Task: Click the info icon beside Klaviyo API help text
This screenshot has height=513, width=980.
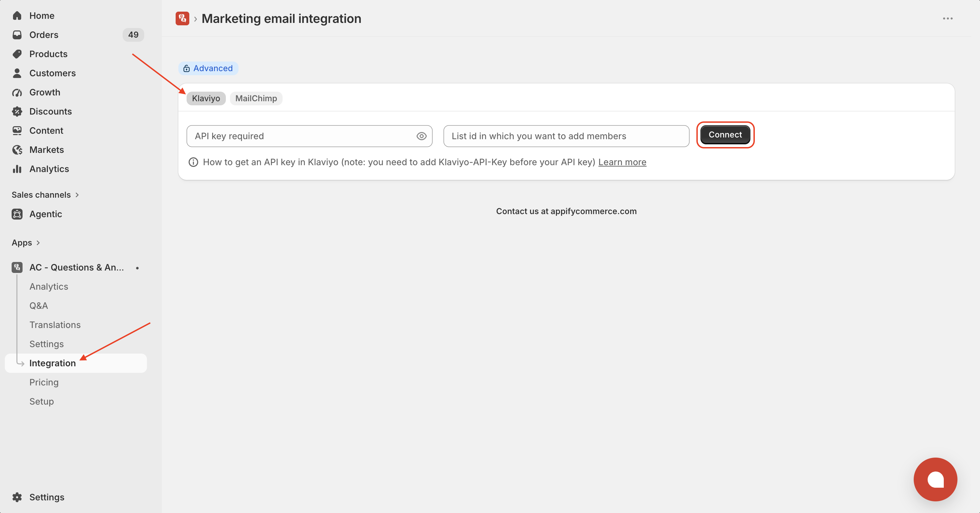Action: pos(193,162)
